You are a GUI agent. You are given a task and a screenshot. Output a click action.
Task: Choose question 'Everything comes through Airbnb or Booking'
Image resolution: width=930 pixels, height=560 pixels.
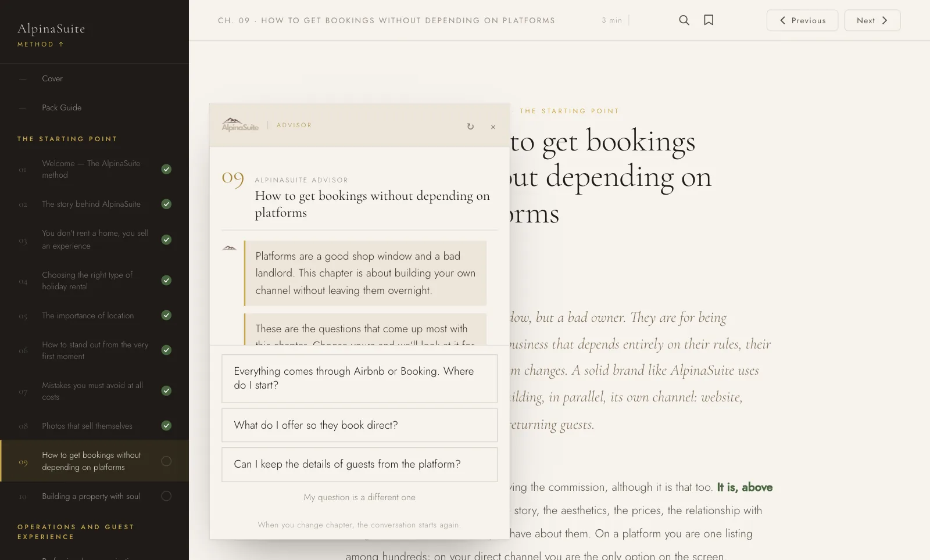359,378
